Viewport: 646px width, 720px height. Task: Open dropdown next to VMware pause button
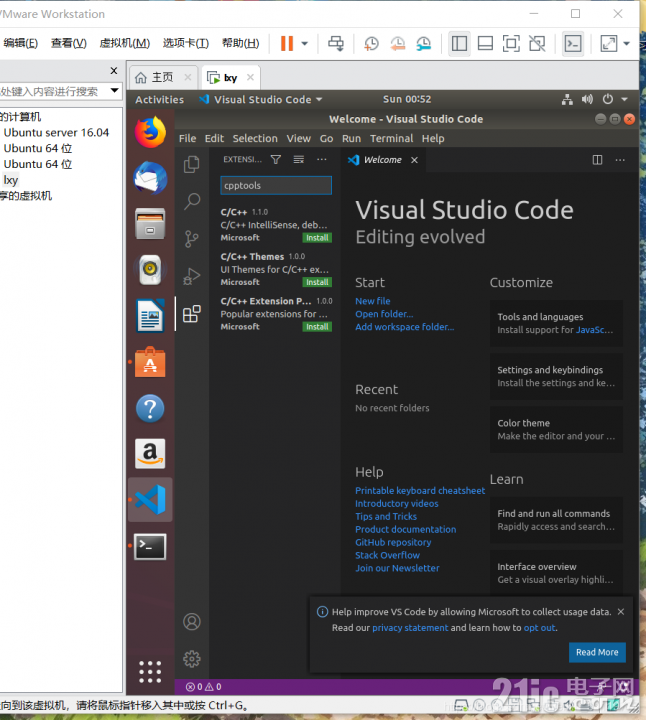coord(304,44)
